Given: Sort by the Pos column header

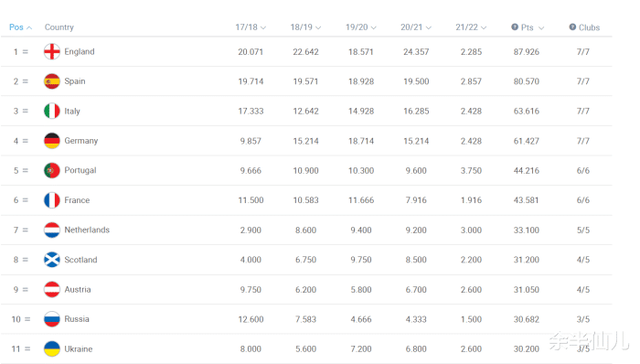Looking at the screenshot, I should click(x=20, y=27).
